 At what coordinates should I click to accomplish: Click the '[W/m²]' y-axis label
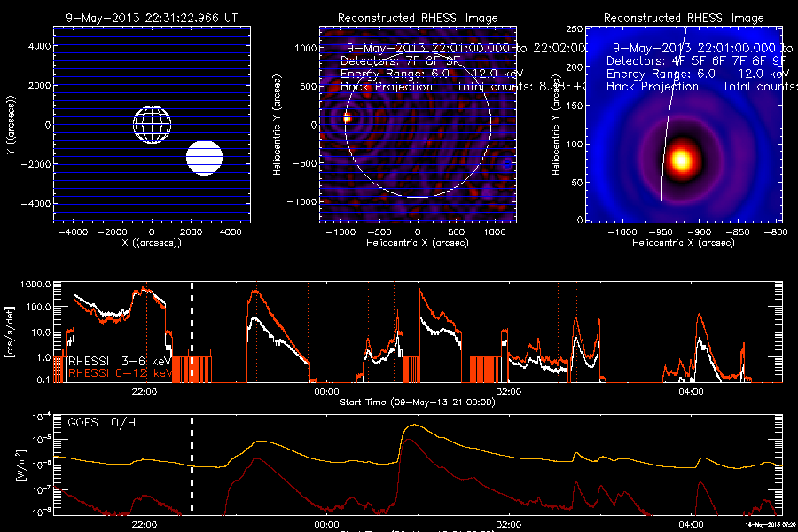[20, 465]
